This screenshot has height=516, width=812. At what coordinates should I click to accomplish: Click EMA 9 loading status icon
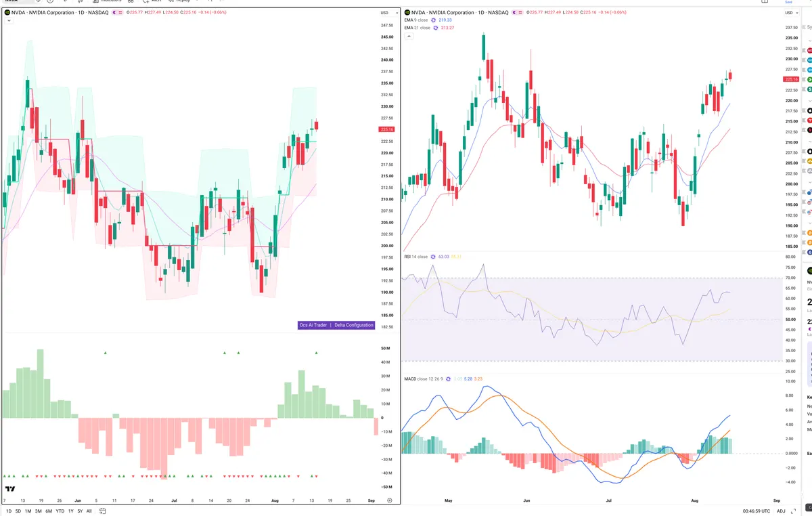click(x=434, y=20)
